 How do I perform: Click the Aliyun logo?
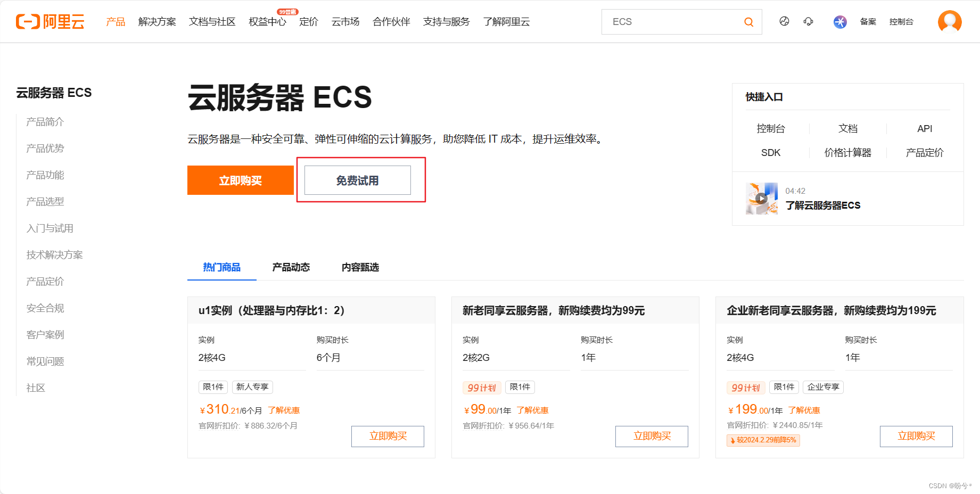point(50,22)
